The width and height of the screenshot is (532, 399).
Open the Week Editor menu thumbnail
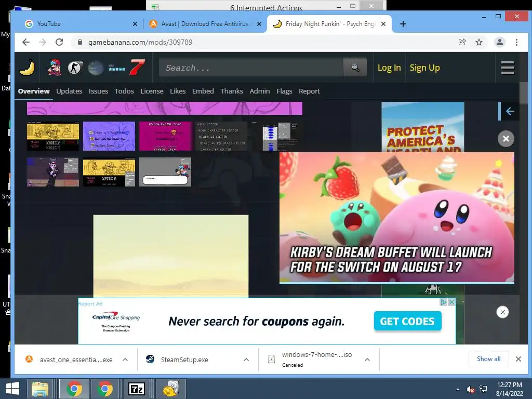click(221, 136)
